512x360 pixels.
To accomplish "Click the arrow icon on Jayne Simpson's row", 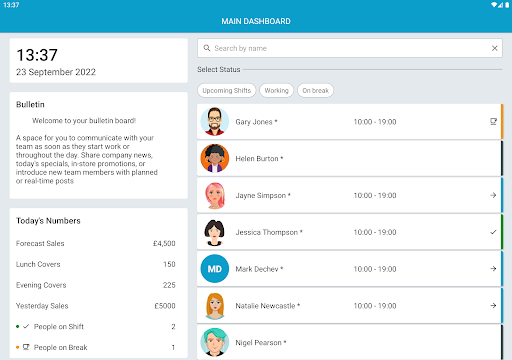I will tap(493, 195).
